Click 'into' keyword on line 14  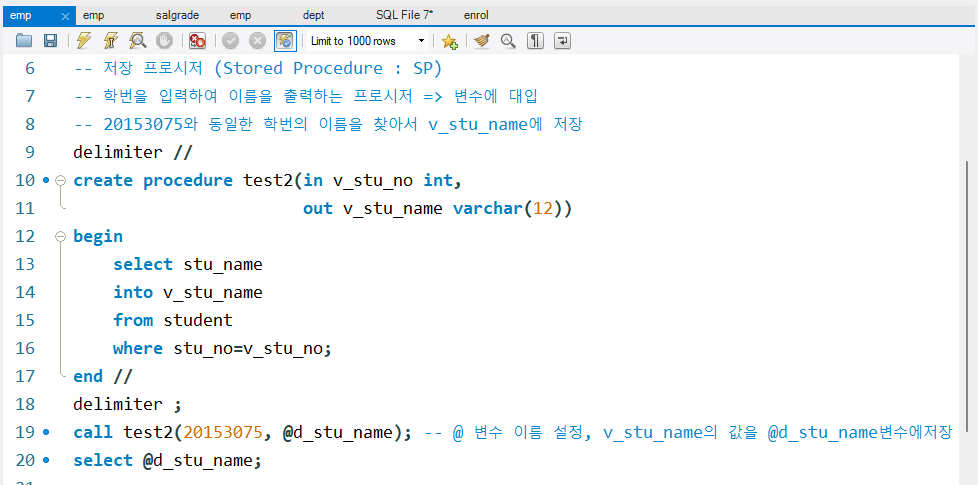[133, 292]
